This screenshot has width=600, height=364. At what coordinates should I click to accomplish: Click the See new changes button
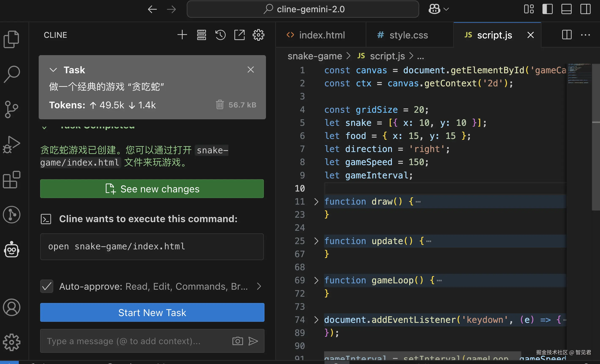(152, 189)
